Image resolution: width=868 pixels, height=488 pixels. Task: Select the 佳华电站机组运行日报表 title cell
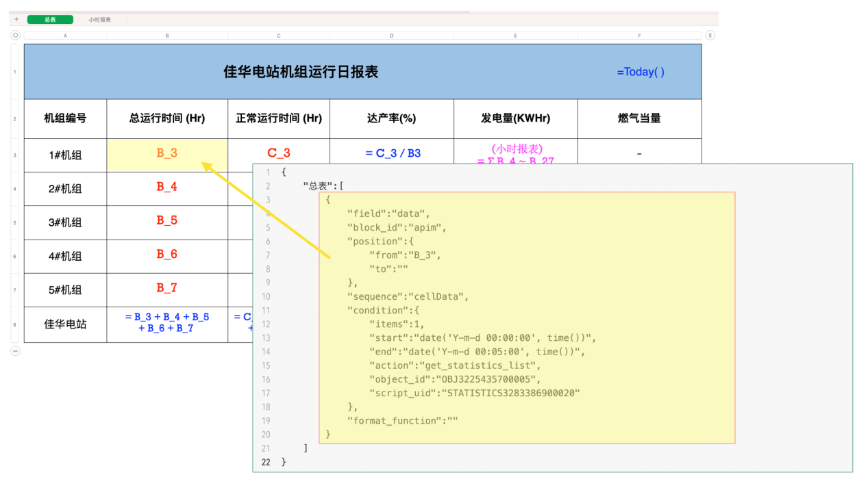coord(301,72)
